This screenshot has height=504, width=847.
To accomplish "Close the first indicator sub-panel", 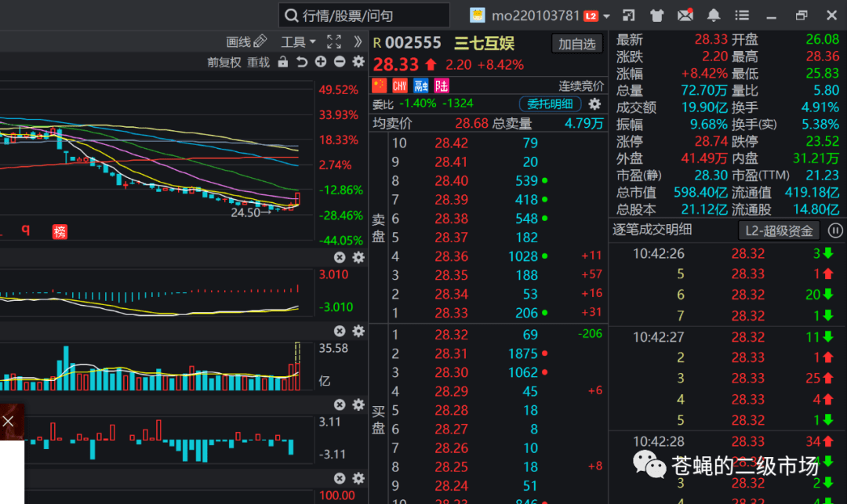I will pyautogui.click(x=340, y=257).
